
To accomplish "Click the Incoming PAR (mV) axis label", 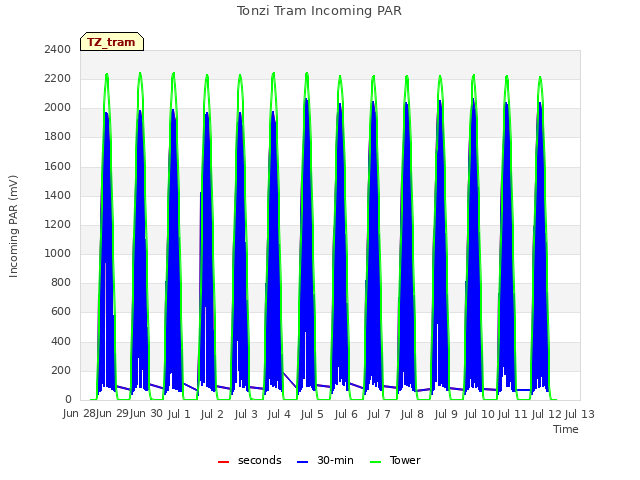I will tap(13, 227).
